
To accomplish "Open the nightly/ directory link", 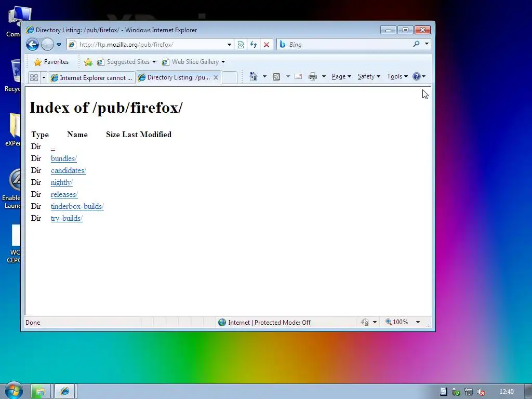I will 61,182.
